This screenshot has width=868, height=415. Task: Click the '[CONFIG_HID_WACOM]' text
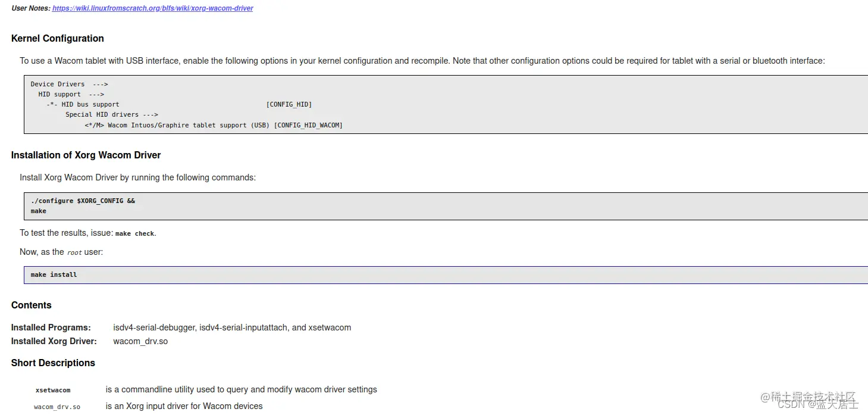coord(308,125)
